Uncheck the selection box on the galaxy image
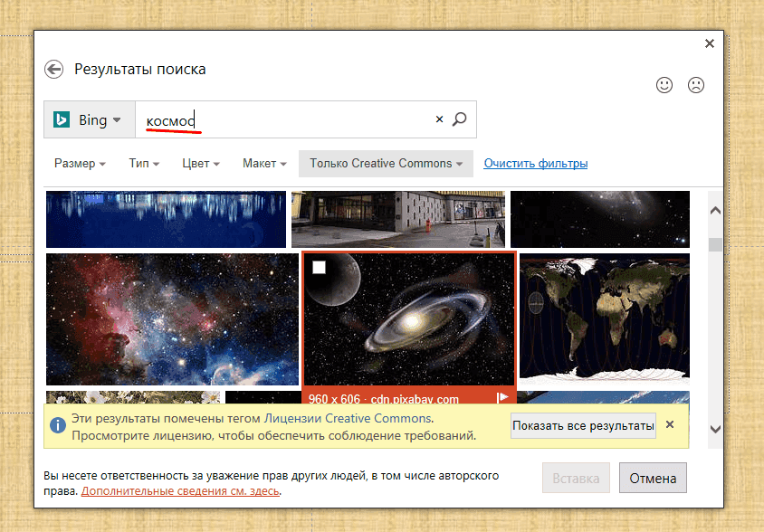 tap(320, 266)
